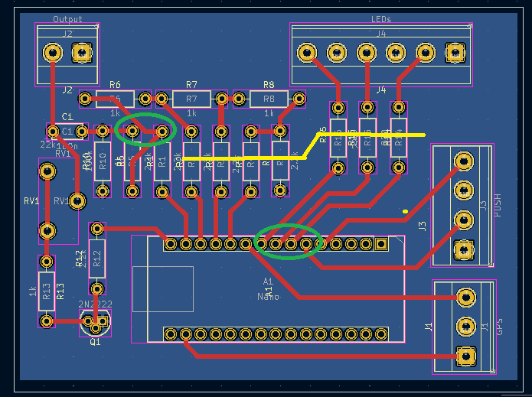
Task: Click the R6 reference label above resistor
Action: 115,84
